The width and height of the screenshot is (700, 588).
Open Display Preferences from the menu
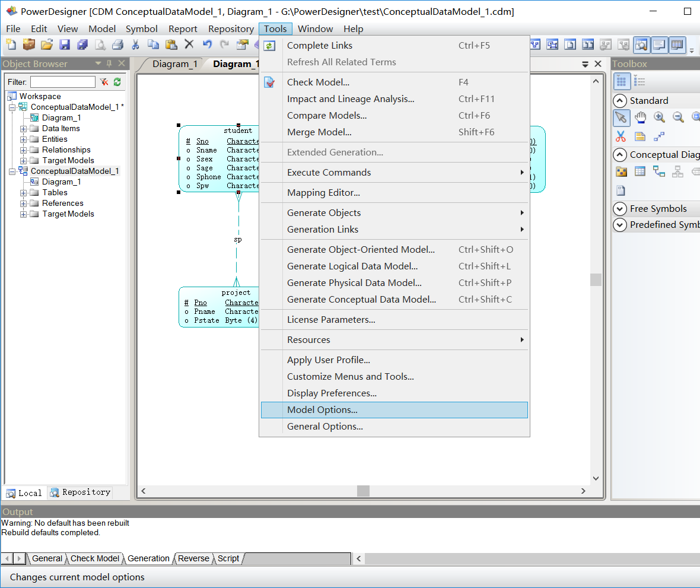click(x=331, y=393)
